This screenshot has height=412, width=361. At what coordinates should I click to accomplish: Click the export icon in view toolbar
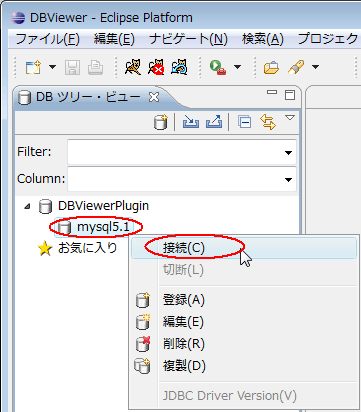click(214, 122)
